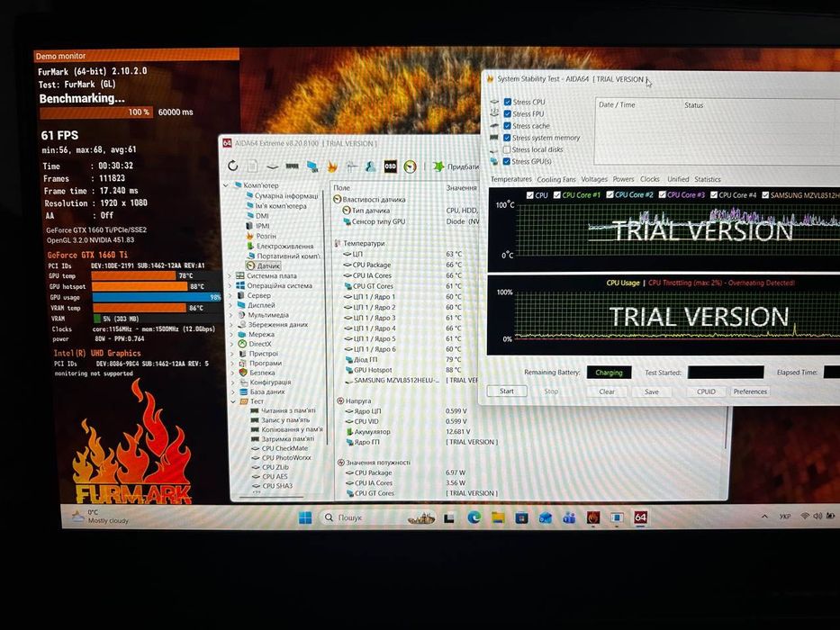Screen dimensions: 840x630
Task: Click the sensor gauge icon in AIDA64 toolbar
Action: coord(410,166)
